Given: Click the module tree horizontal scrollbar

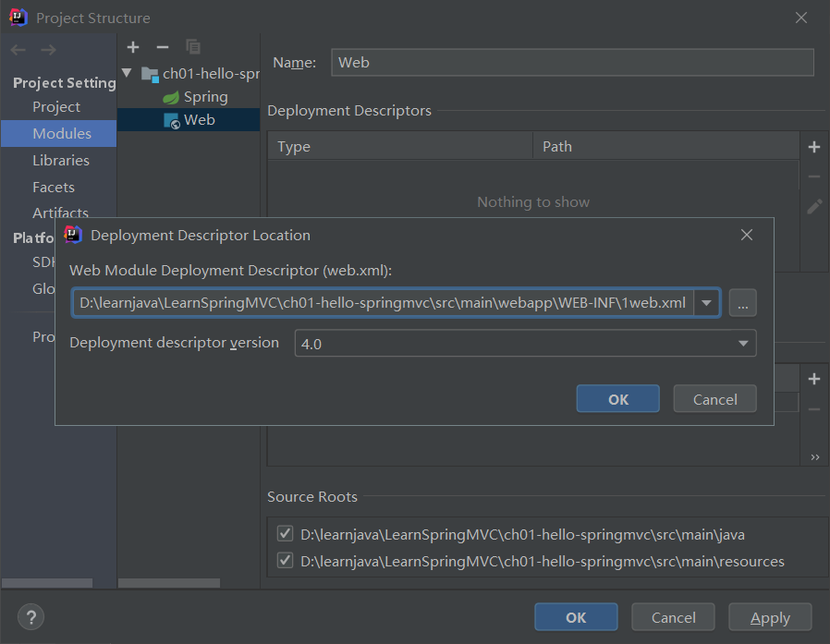Looking at the screenshot, I should coord(169,583).
